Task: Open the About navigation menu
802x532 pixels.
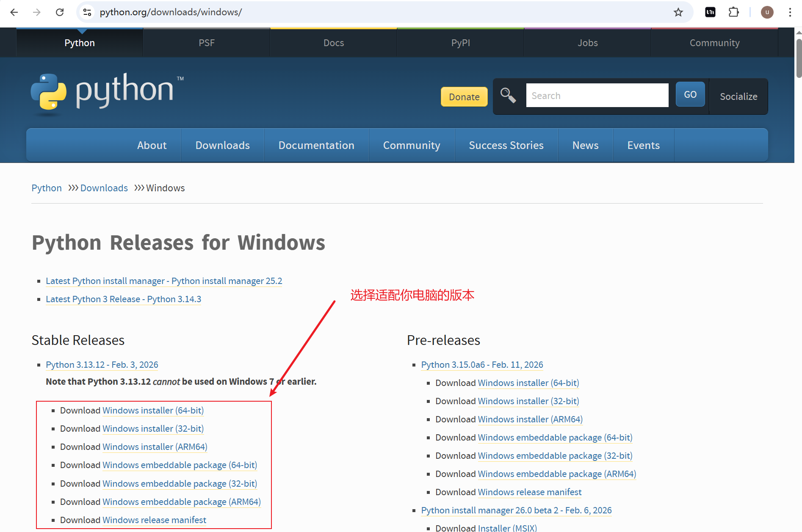Action: 152,145
